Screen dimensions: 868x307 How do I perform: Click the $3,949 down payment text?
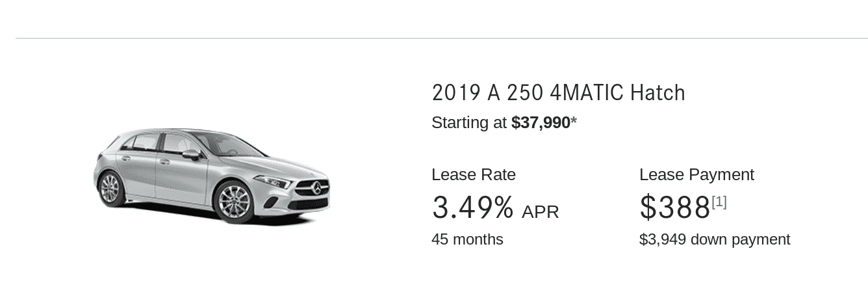[715, 239]
